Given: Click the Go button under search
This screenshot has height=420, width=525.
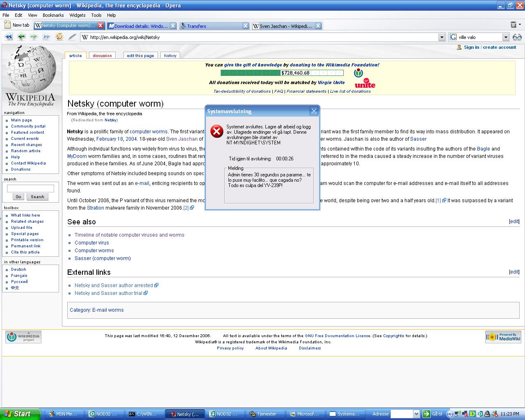Looking at the screenshot, I should pos(18,197).
